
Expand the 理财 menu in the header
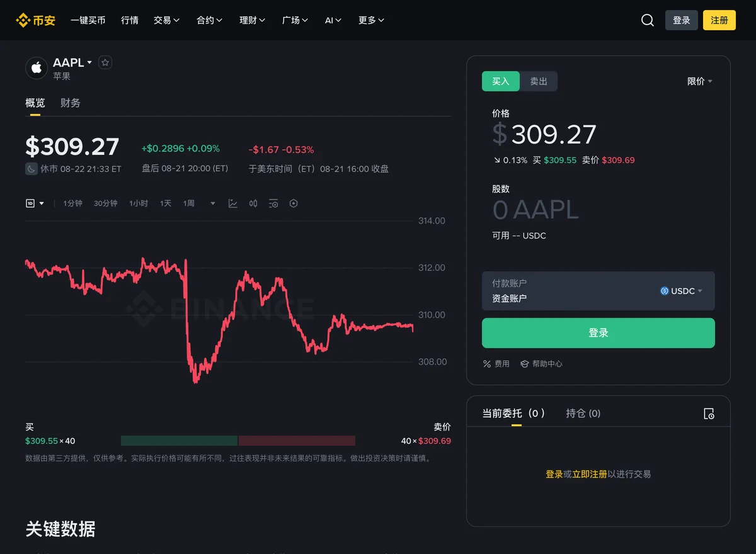[x=253, y=20]
